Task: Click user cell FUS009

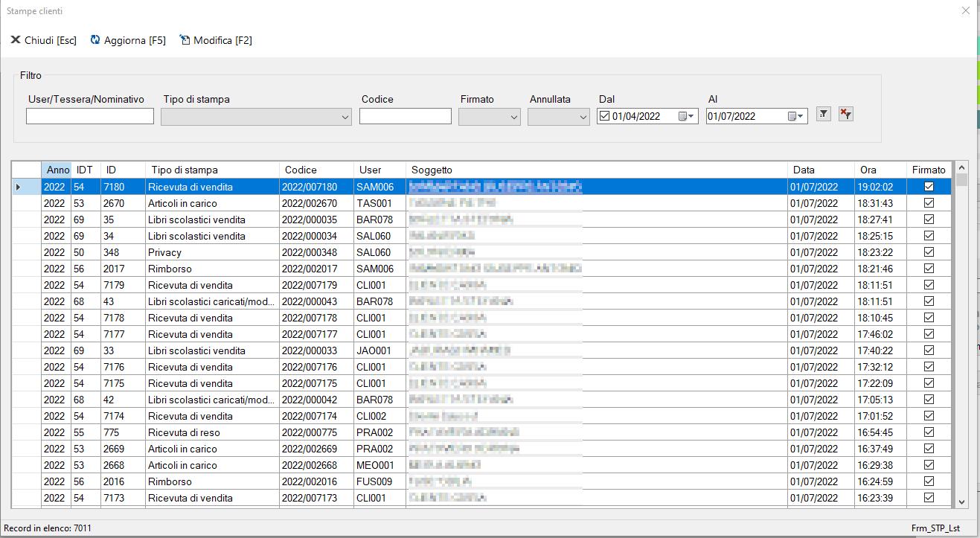Action: coord(379,481)
